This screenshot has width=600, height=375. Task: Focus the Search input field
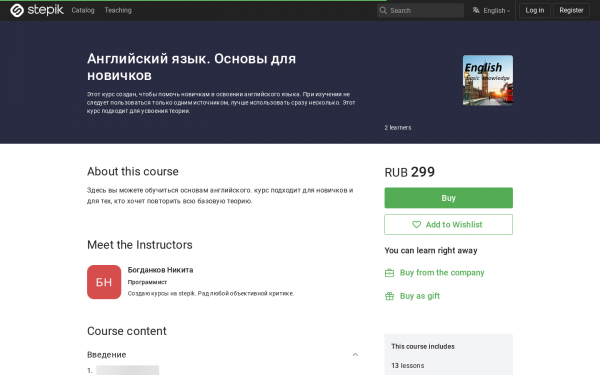click(420, 10)
